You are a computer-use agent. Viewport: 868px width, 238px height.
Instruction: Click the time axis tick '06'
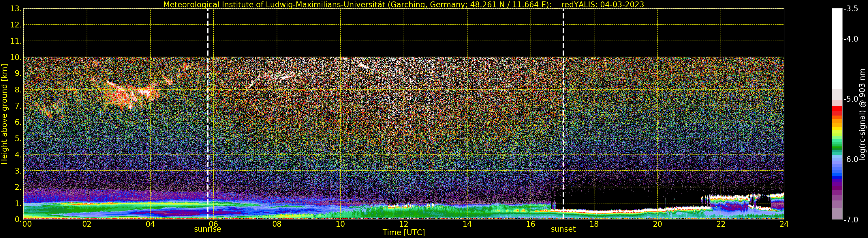214,224
